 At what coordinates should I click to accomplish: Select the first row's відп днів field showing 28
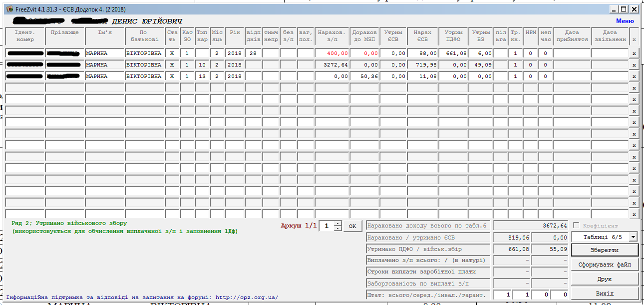(x=253, y=53)
